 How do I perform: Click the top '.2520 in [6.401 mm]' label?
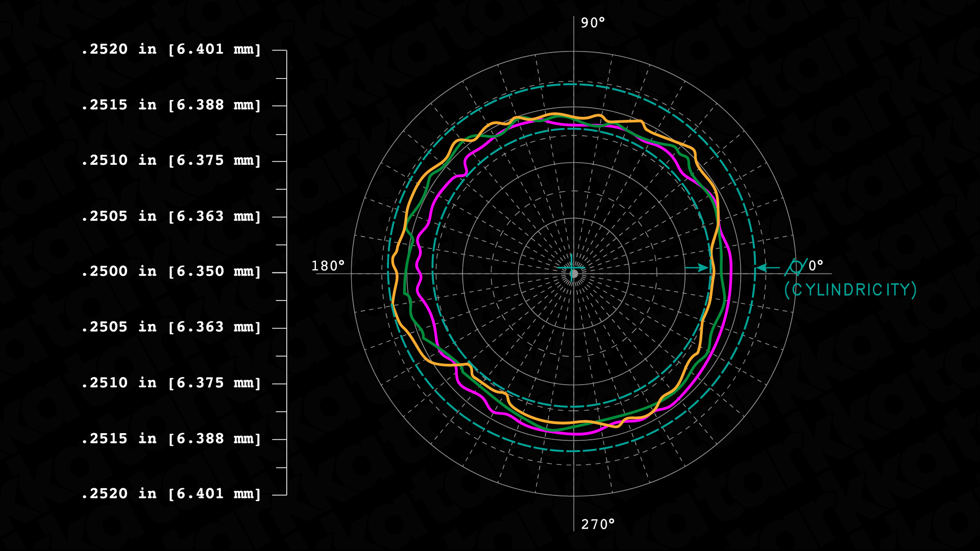[x=171, y=49]
